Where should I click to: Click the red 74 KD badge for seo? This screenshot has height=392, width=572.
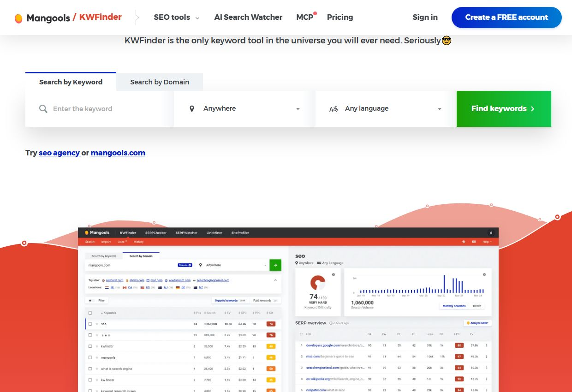271,324
